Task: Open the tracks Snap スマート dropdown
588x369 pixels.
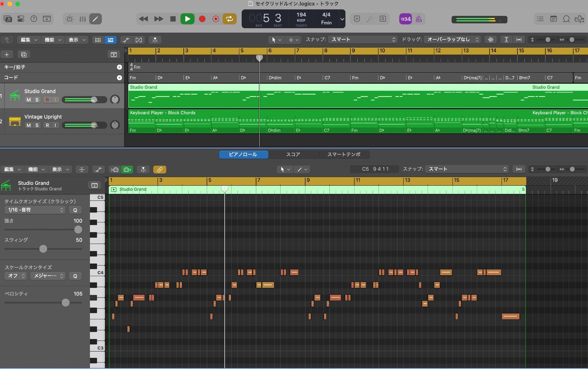Action: 363,40
